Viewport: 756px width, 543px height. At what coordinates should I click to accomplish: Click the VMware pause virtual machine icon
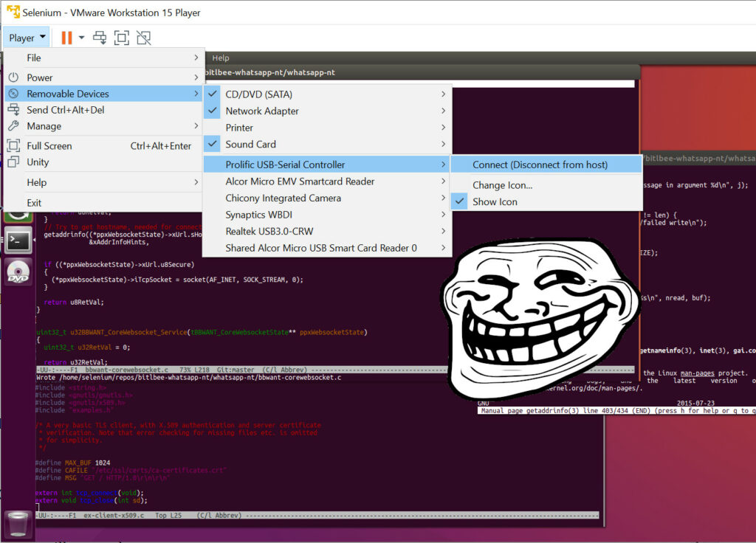tap(66, 38)
